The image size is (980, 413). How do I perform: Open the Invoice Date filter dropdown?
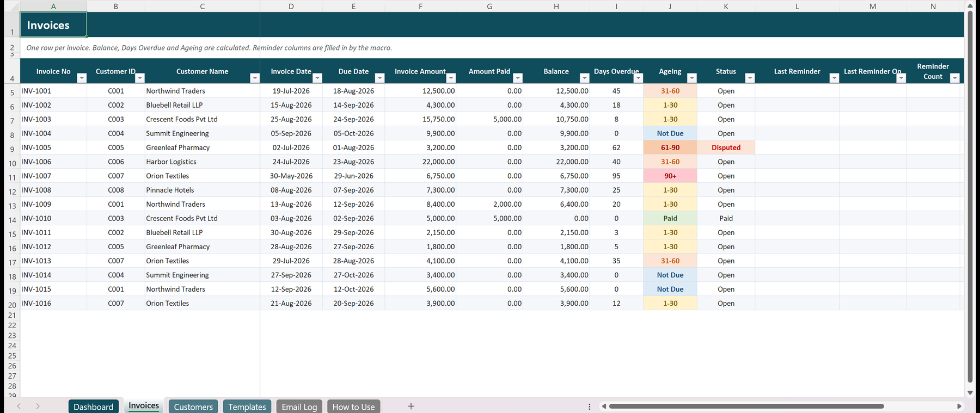click(317, 78)
